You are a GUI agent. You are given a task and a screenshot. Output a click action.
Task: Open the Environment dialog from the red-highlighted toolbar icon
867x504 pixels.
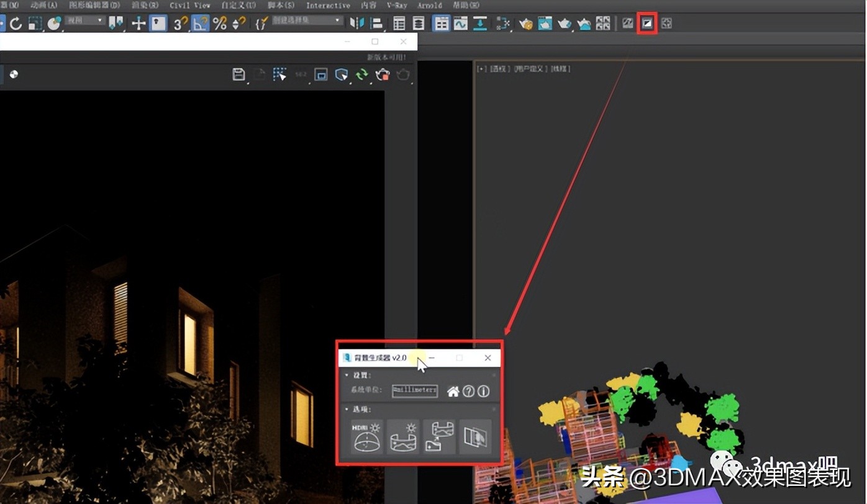tap(648, 23)
